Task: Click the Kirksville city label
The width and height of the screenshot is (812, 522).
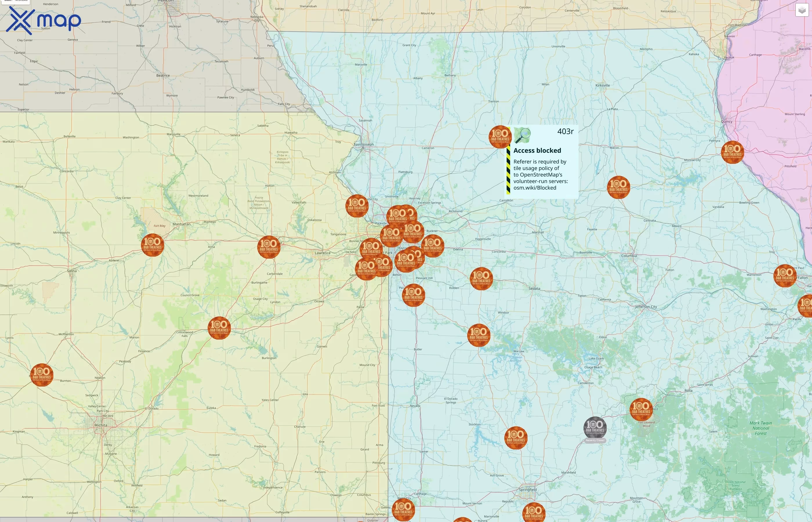Action: tap(603, 86)
